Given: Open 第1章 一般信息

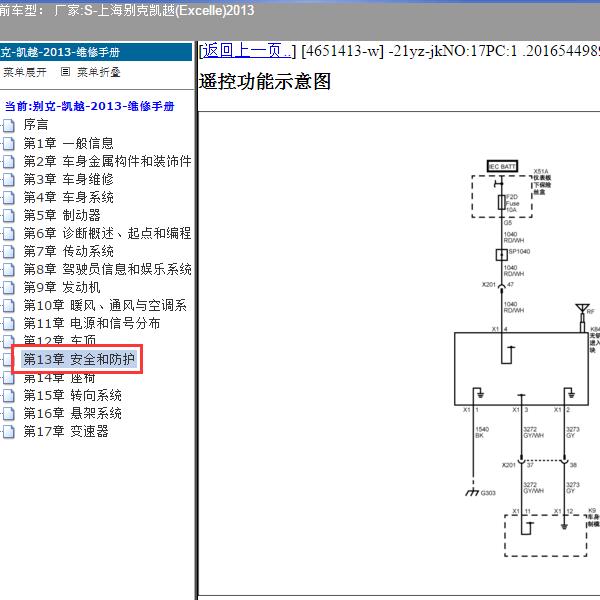Looking at the screenshot, I should point(68,143).
